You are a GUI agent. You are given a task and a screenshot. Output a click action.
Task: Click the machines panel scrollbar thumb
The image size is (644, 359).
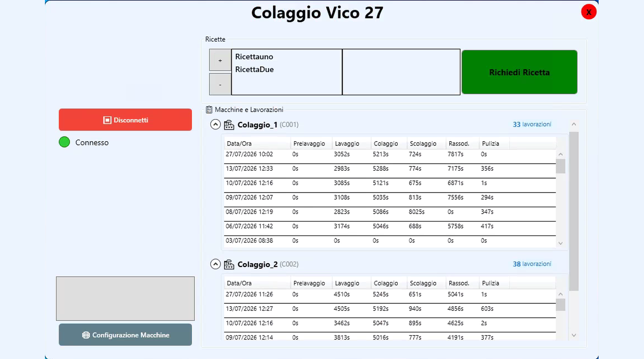pos(574,211)
